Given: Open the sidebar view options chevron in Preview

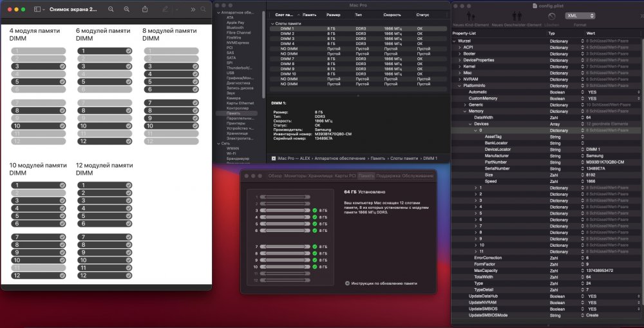Looking at the screenshot, I should click(x=44, y=9).
